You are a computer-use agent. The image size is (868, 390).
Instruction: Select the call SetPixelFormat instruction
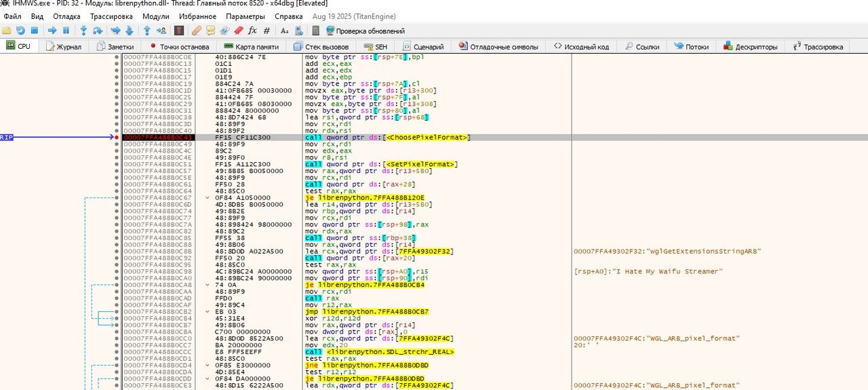click(382, 164)
